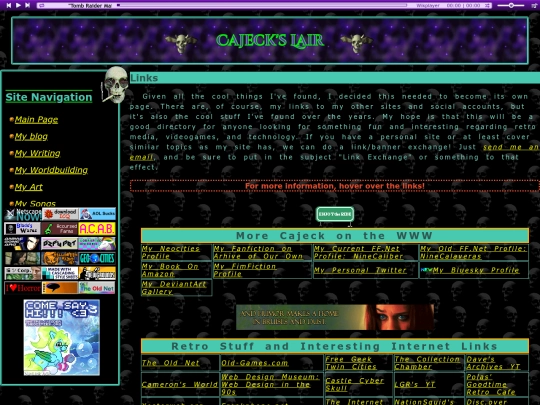The height and width of the screenshot is (405, 540).
Task: Open Old-Games.com link
Action: (255, 363)
